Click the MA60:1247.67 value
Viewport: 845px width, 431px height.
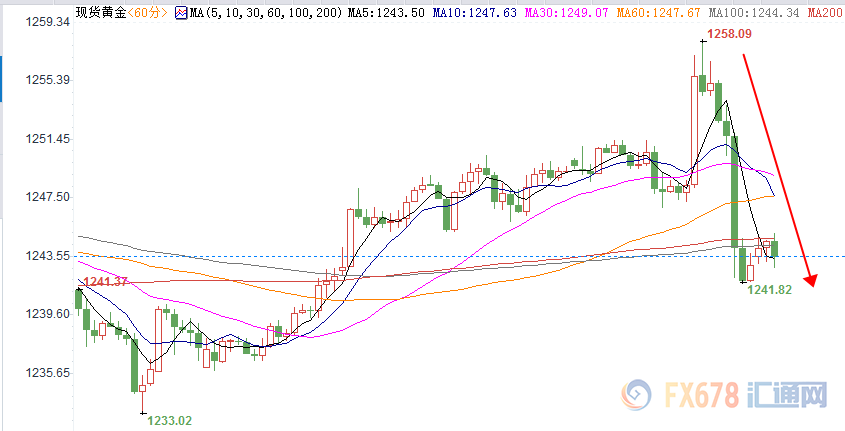click(x=658, y=12)
